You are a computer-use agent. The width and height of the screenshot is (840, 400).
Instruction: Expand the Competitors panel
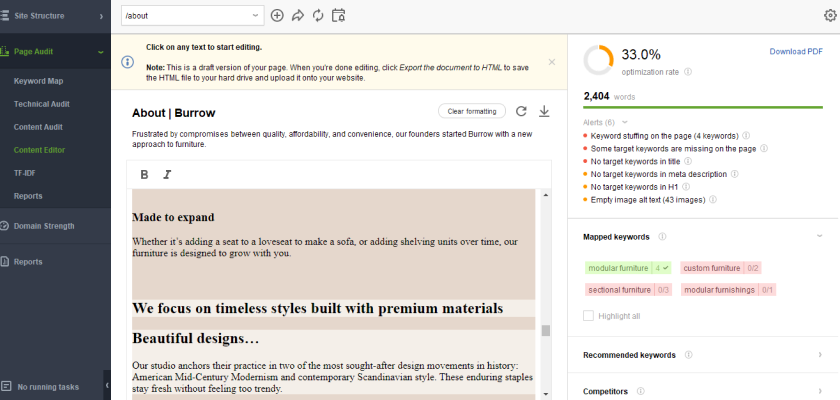coord(820,391)
